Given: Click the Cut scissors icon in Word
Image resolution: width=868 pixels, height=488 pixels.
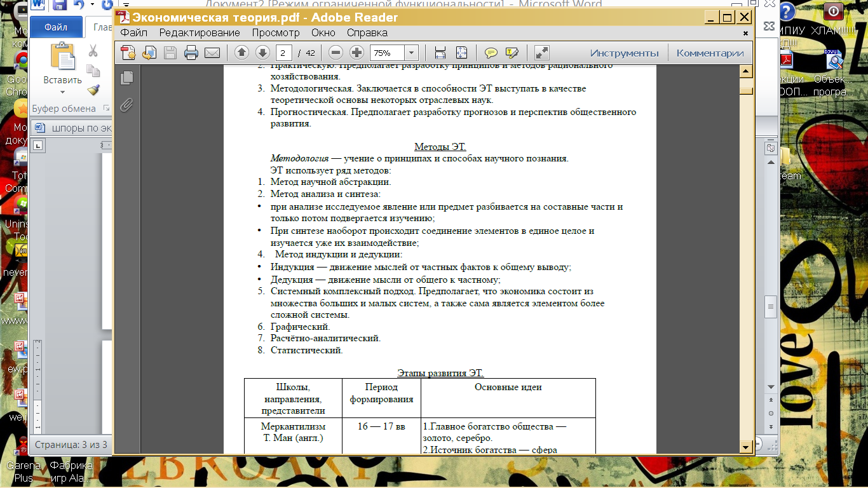Looking at the screenshot, I should pos(93,51).
